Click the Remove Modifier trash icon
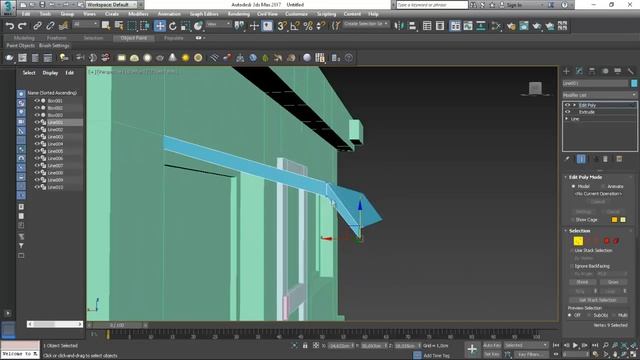This screenshot has height=360, width=640. 605,159
